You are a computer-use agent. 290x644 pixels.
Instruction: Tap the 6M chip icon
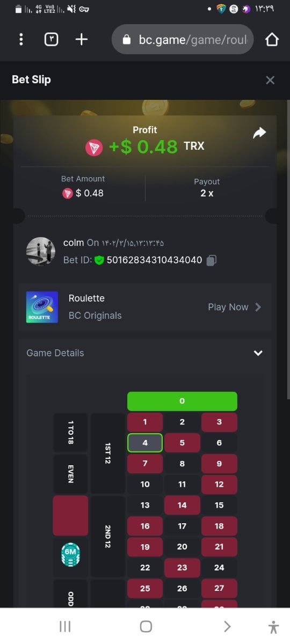[70, 555]
